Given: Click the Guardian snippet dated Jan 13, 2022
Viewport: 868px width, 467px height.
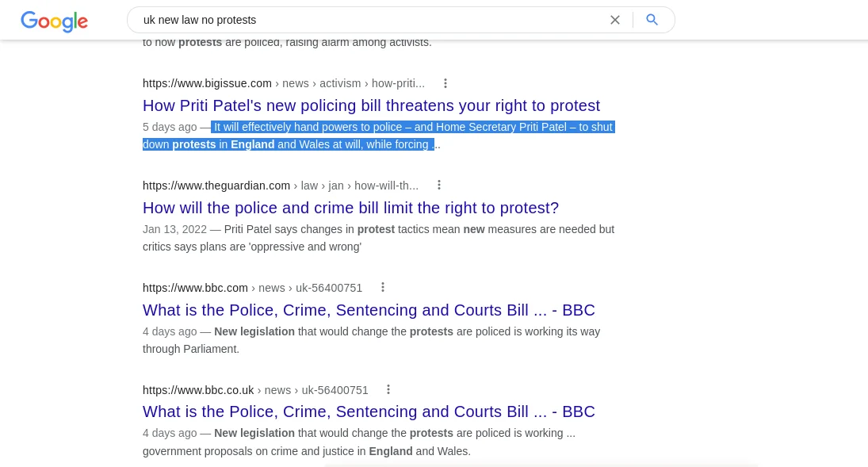Looking at the screenshot, I should click(379, 238).
